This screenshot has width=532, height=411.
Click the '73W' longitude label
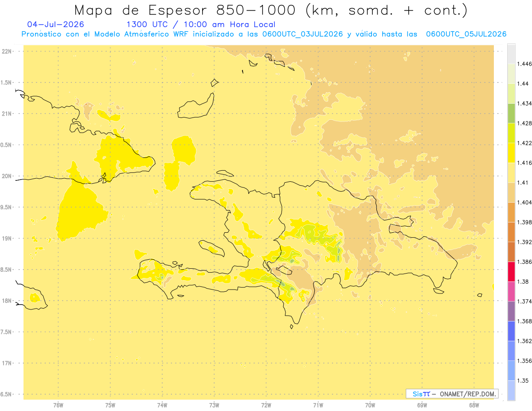tap(214, 404)
